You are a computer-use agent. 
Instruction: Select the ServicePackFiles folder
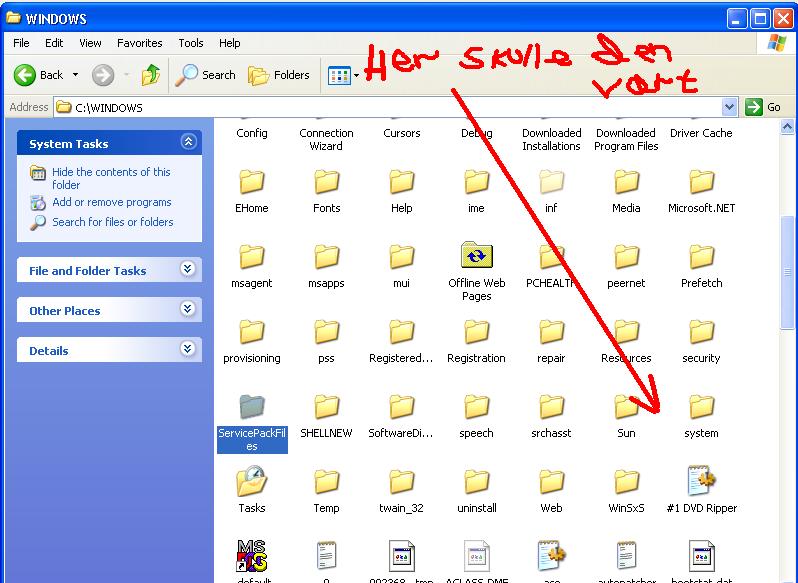click(252, 423)
